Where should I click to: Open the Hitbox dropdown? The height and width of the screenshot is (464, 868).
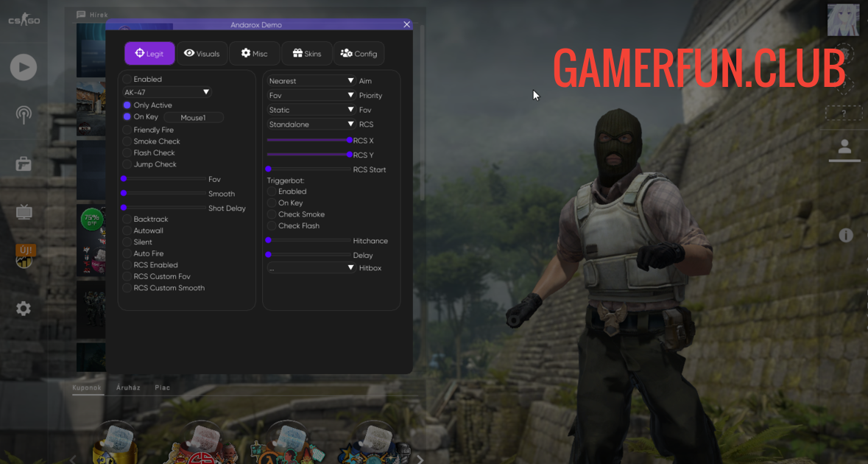pyautogui.click(x=311, y=267)
